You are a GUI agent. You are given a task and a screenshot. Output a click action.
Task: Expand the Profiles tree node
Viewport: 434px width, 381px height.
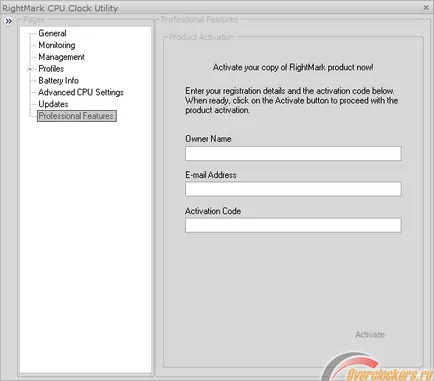click(30, 69)
